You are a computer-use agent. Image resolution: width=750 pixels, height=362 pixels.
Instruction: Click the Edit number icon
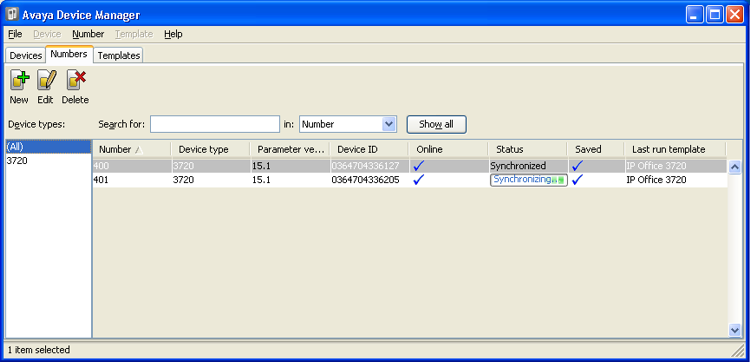click(46, 80)
